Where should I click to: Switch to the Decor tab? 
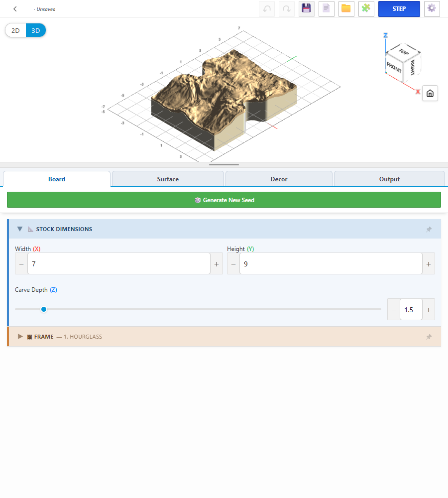(x=279, y=179)
